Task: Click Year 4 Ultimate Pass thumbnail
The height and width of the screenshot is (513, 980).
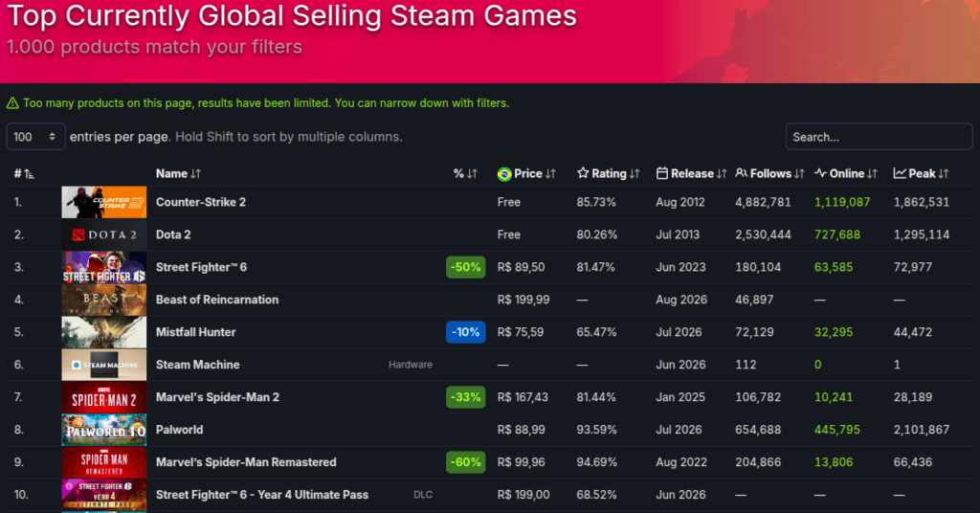Action: [x=103, y=494]
